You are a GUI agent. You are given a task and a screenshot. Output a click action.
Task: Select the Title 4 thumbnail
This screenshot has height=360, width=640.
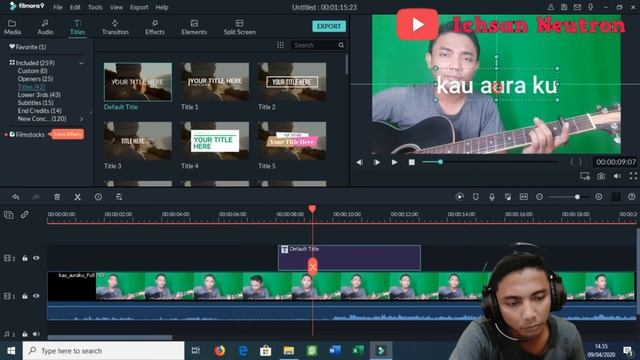(x=215, y=141)
